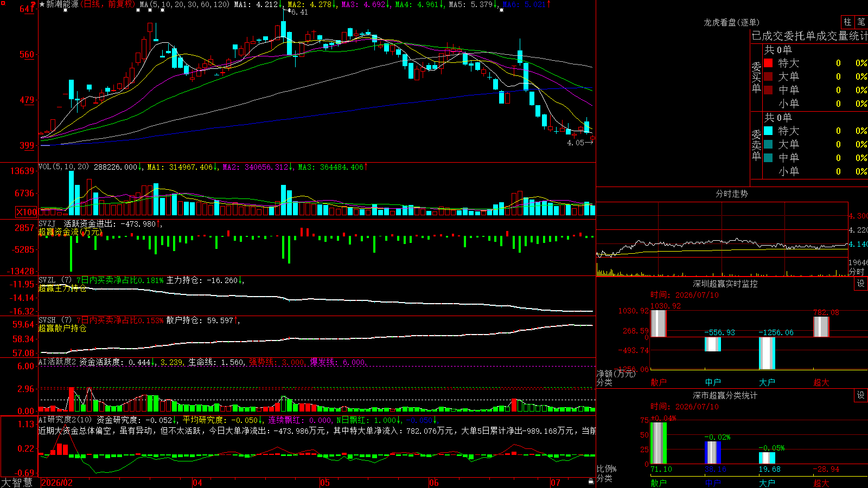The image size is (868, 488).
Task: Click the 4.05 low price annotation
Action: point(576,143)
